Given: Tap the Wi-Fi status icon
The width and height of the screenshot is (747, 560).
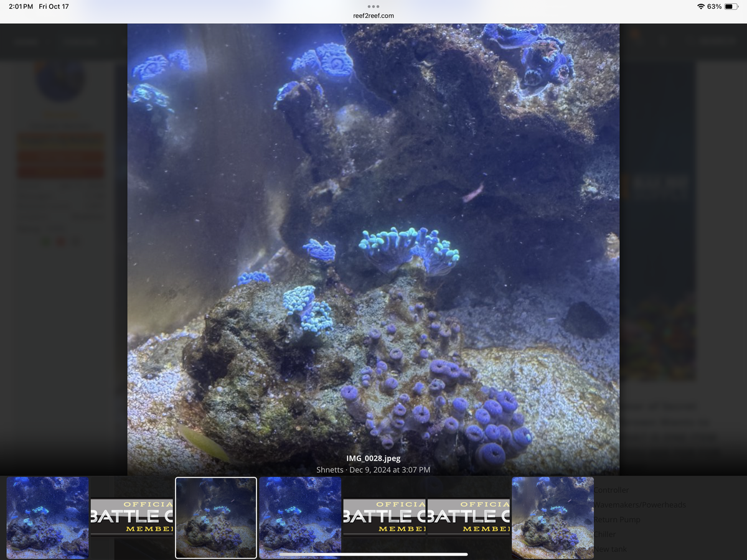Looking at the screenshot, I should coord(700,6).
